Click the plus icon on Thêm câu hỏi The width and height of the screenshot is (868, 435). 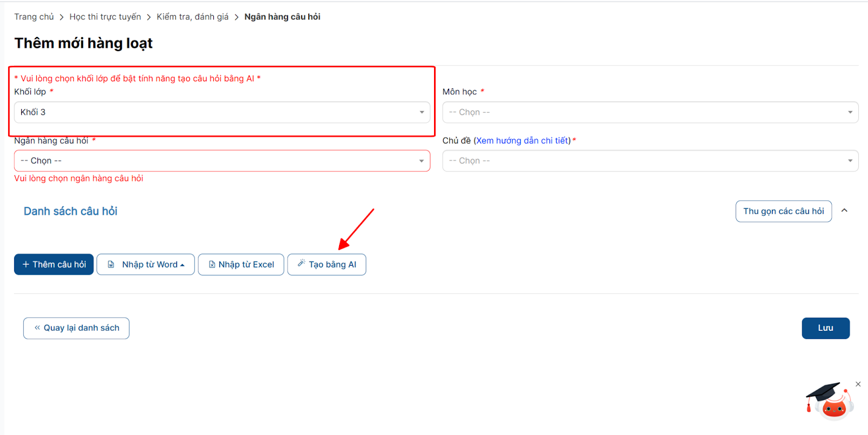pyautogui.click(x=25, y=265)
